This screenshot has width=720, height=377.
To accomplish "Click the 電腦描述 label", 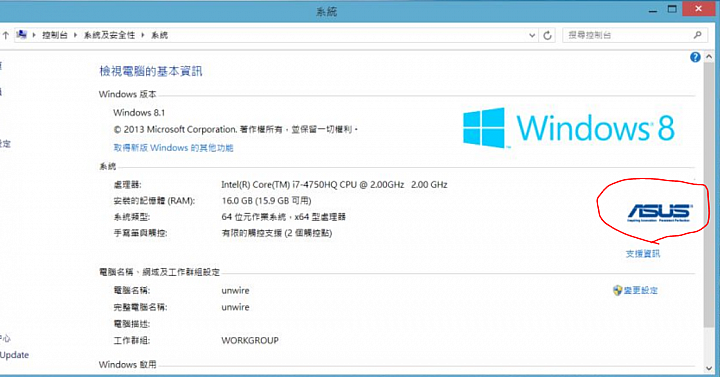I will (132, 324).
